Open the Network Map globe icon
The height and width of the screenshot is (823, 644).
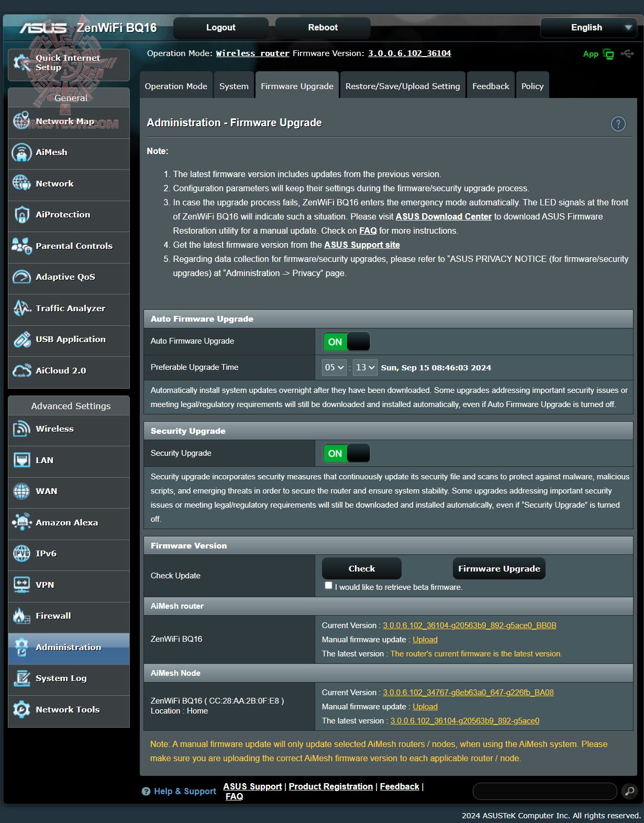click(21, 121)
